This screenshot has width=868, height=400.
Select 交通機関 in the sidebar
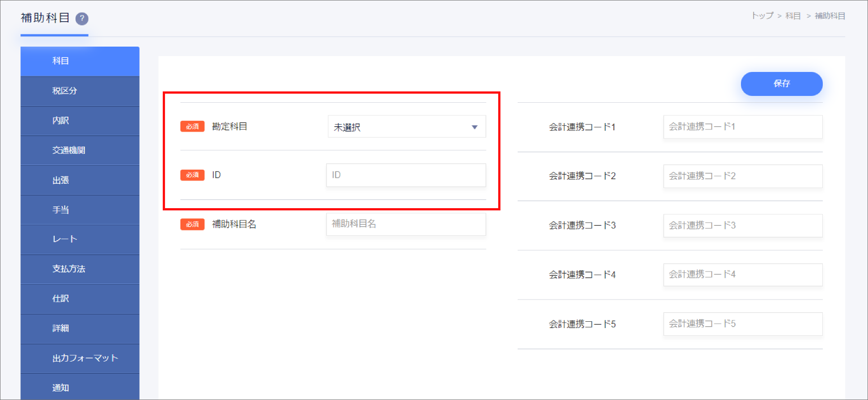click(80, 150)
